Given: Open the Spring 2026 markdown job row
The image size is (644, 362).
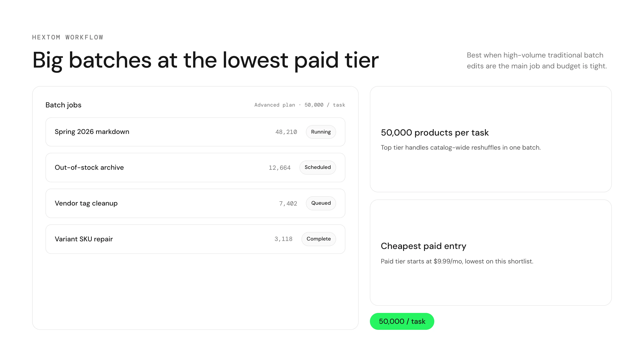Looking at the screenshot, I should click(195, 132).
